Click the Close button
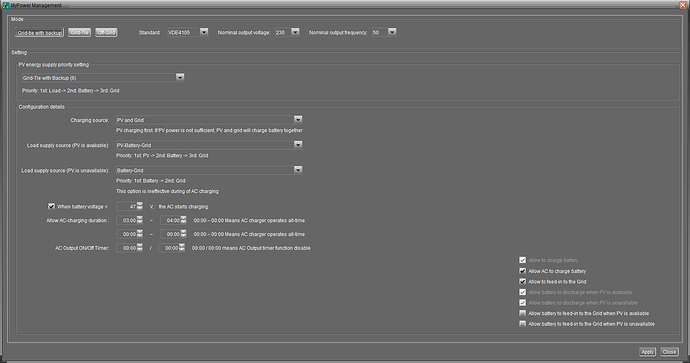 click(x=669, y=352)
